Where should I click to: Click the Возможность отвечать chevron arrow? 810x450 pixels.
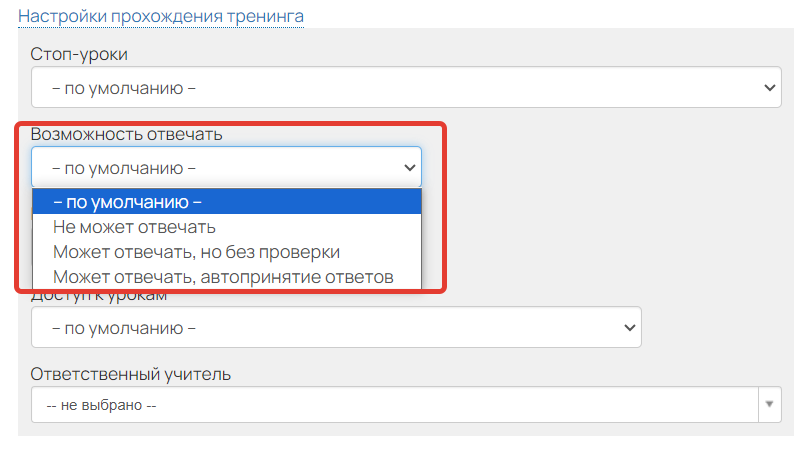pyautogui.click(x=410, y=167)
